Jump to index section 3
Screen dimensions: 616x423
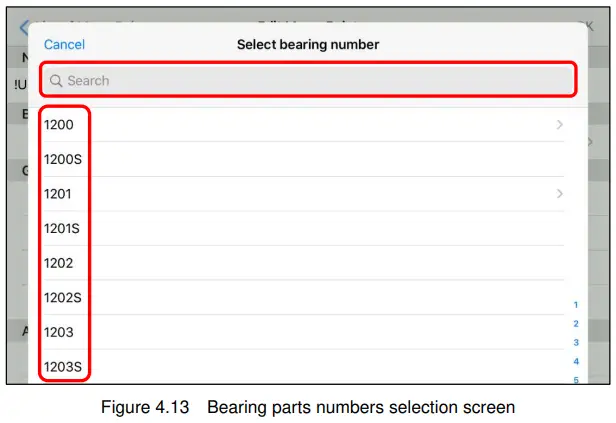tap(576, 342)
